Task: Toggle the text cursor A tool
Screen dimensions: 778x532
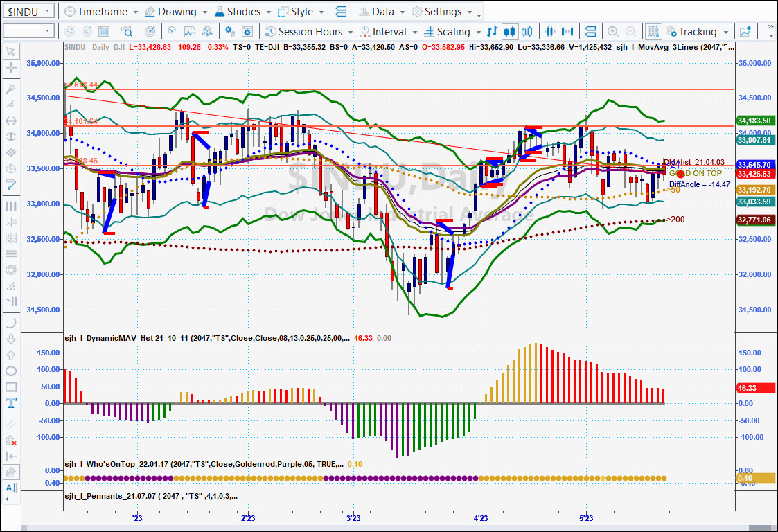Action: tap(11, 488)
